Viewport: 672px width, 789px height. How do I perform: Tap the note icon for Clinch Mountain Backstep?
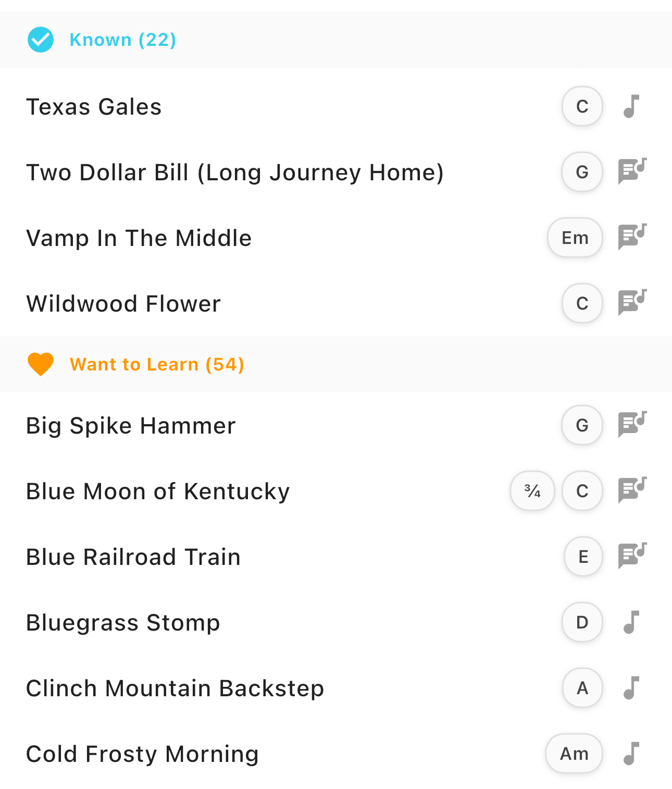pyautogui.click(x=631, y=688)
